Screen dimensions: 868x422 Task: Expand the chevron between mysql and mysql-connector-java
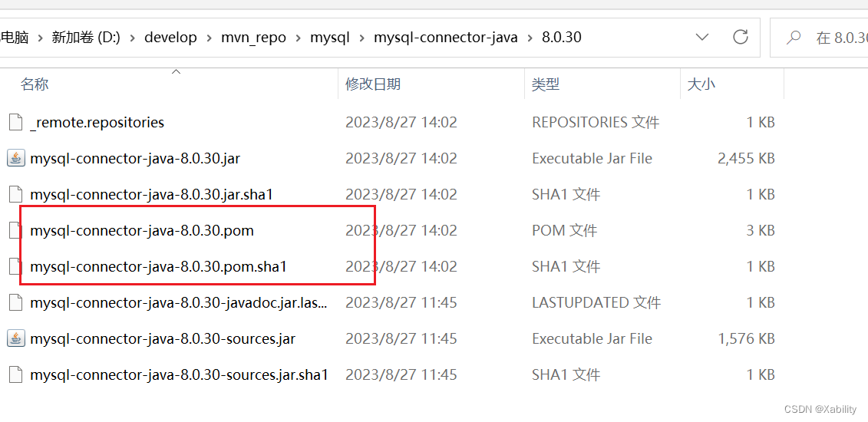pos(362,38)
